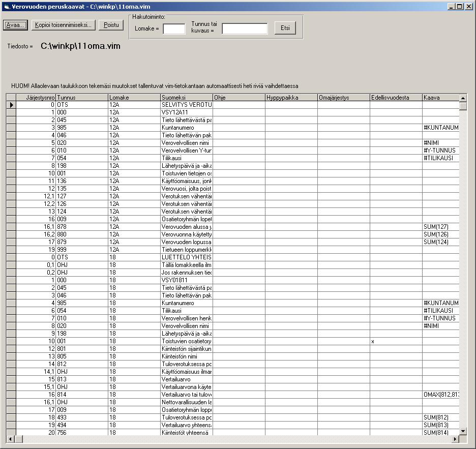Select cell 'Tällä lomakkeella ilm'

tap(187, 265)
